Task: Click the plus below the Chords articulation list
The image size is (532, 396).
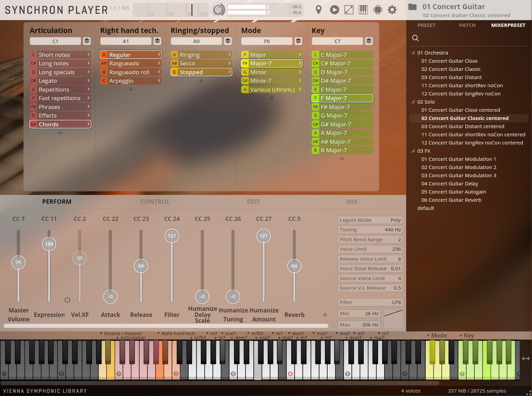Action: (60, 133)
